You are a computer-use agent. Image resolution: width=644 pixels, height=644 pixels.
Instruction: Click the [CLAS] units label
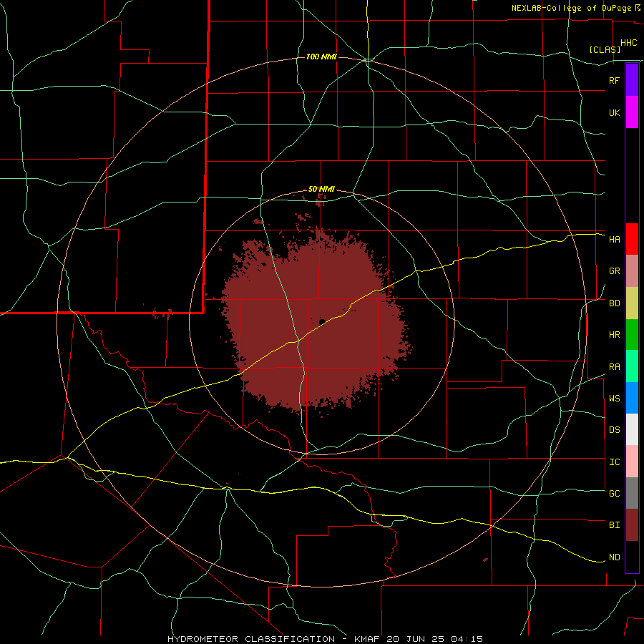click(605, 49)
